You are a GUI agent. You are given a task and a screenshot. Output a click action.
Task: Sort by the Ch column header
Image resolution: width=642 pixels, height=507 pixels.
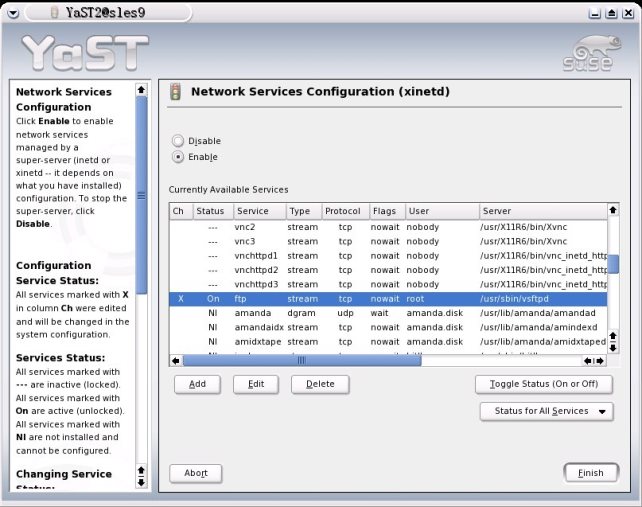coord(181,211)
